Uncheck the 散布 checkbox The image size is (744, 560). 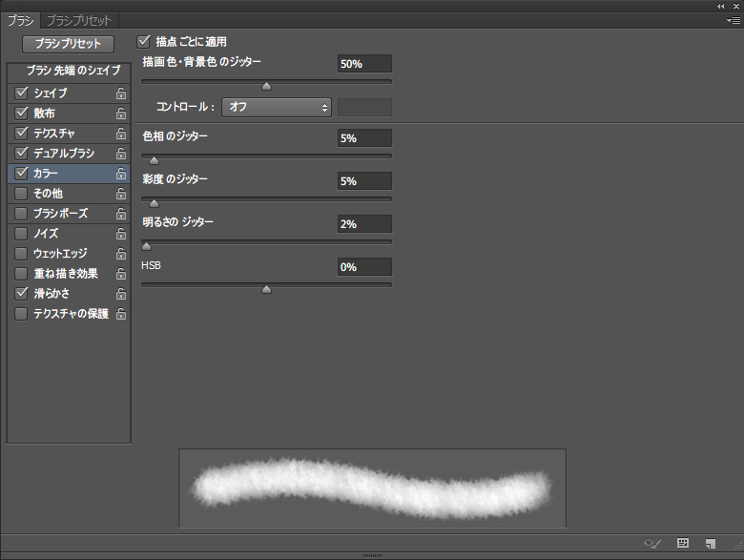point(21,113)
